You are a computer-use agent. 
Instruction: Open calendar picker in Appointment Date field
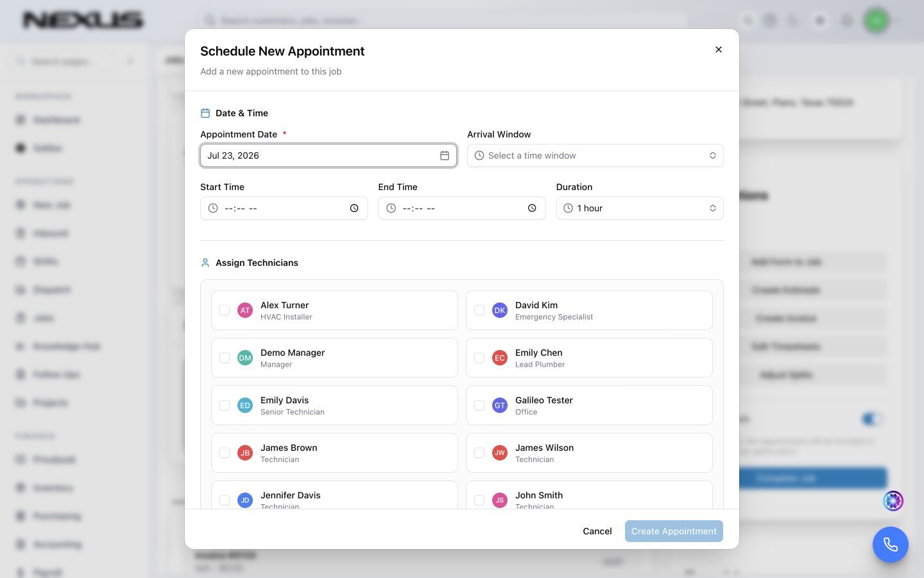(x=445, y=155)
